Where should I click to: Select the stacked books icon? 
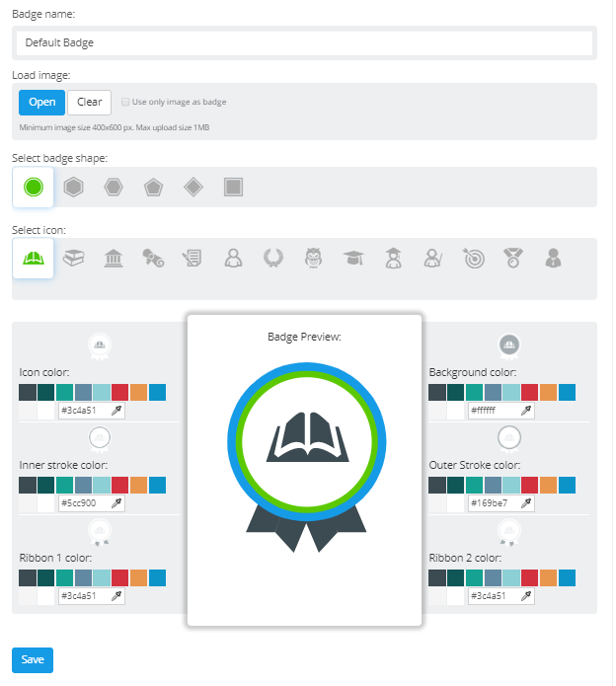tap(73, 258)
